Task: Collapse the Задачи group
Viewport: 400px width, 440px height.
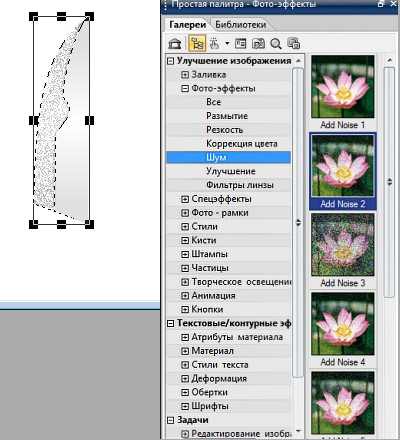Action: (170, 420)
